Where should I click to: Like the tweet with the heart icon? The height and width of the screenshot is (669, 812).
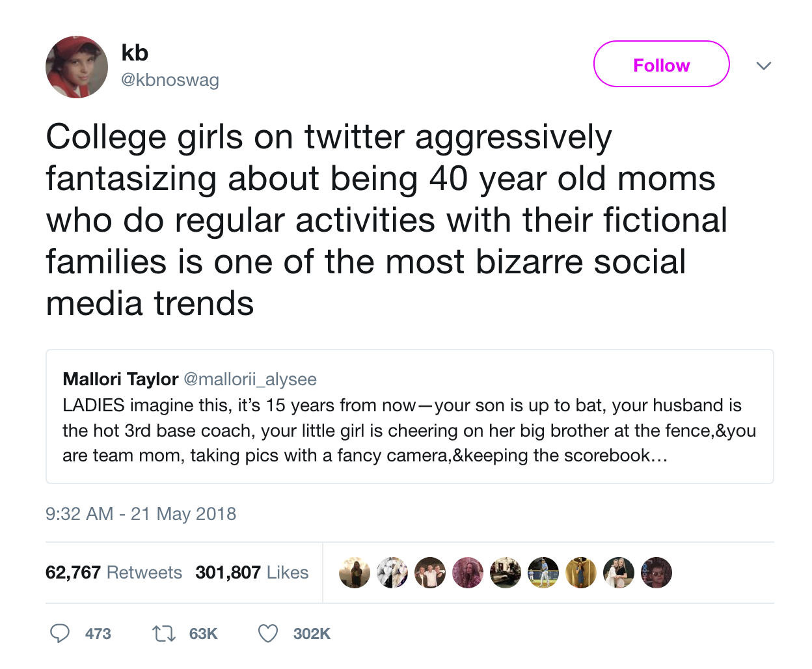pos(268,633)
